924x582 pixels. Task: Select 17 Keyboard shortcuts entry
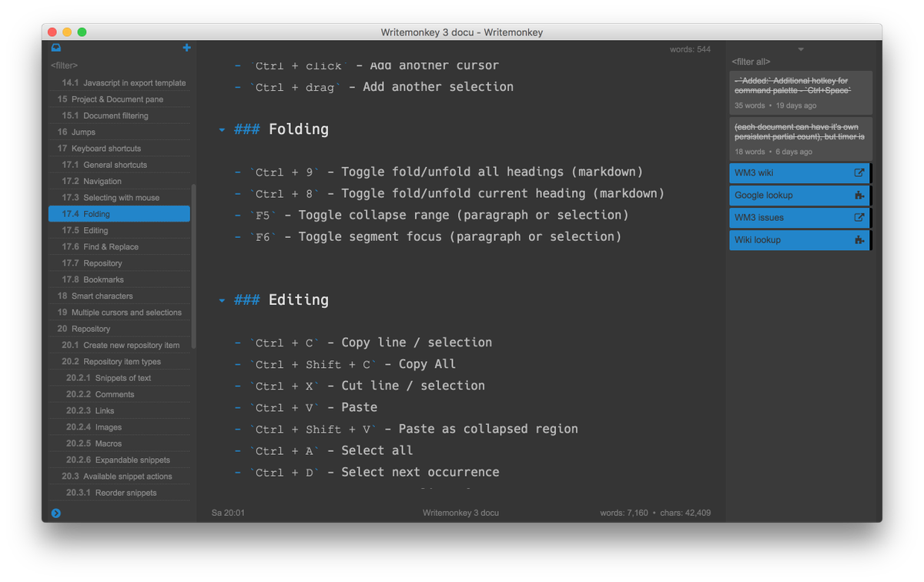pyautogui.click(x=119, y=149)
